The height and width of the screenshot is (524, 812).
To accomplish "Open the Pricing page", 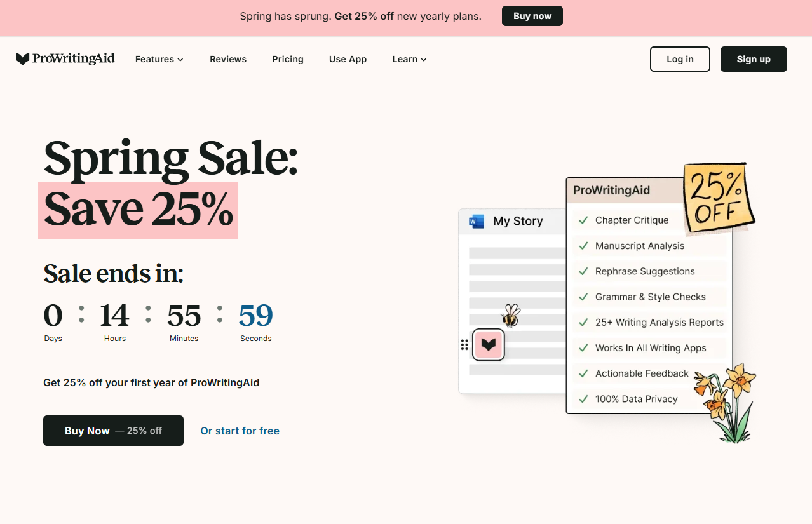I will click(x=288, y=59).
